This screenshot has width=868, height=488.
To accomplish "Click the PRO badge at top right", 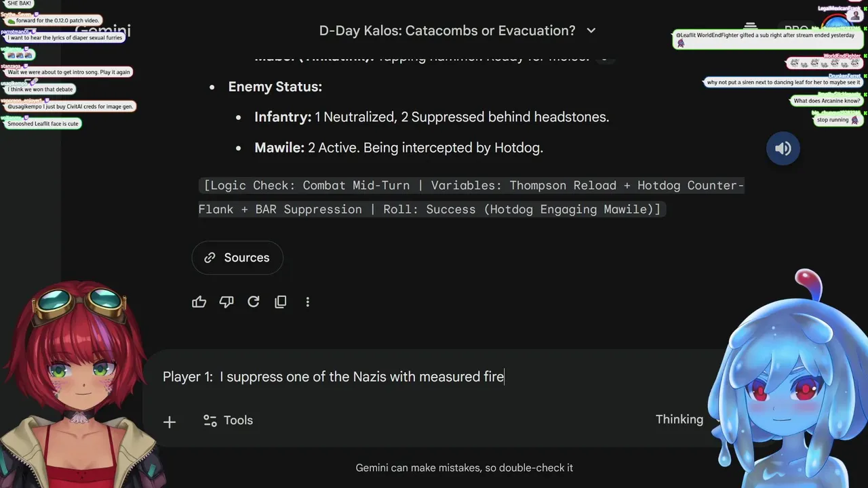I will [796, 30].
